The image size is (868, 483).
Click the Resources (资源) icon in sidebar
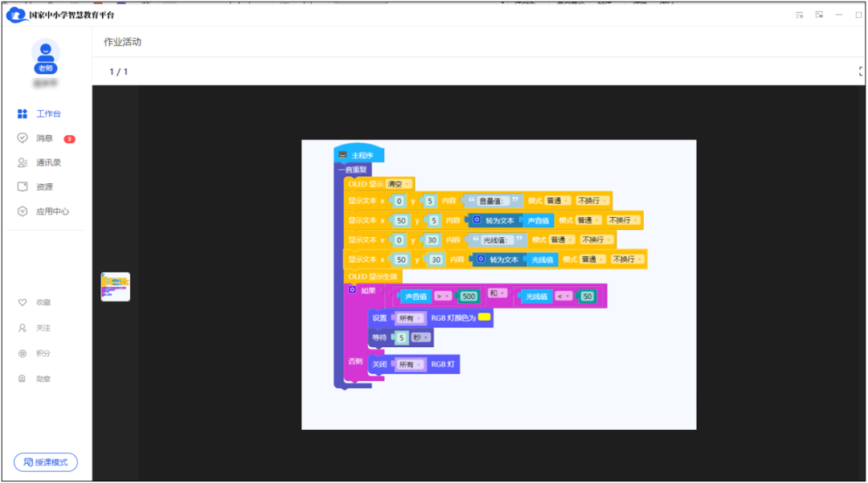pos(23,186)
